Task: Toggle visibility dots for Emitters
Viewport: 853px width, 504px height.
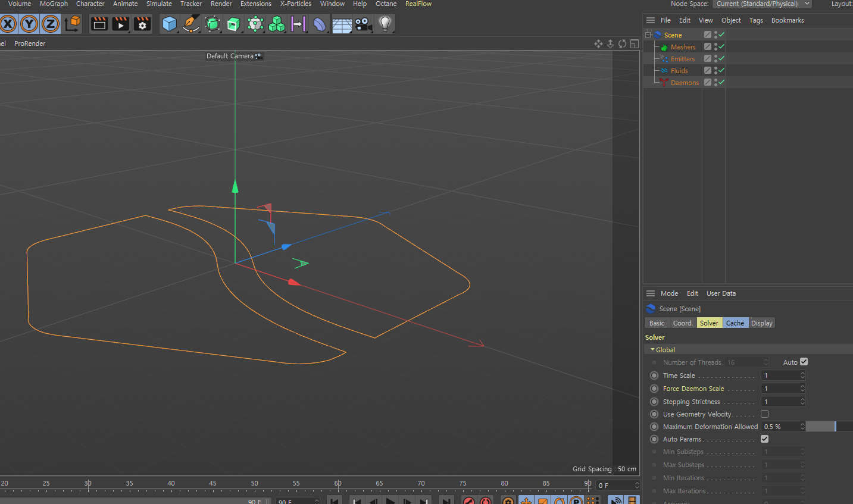Action: click(715, 59)
